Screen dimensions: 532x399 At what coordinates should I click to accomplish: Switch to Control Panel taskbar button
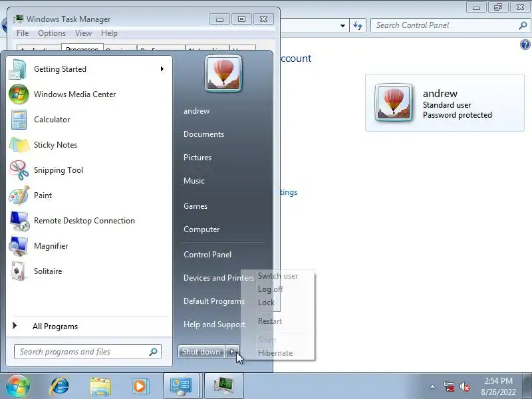(182, 386)
